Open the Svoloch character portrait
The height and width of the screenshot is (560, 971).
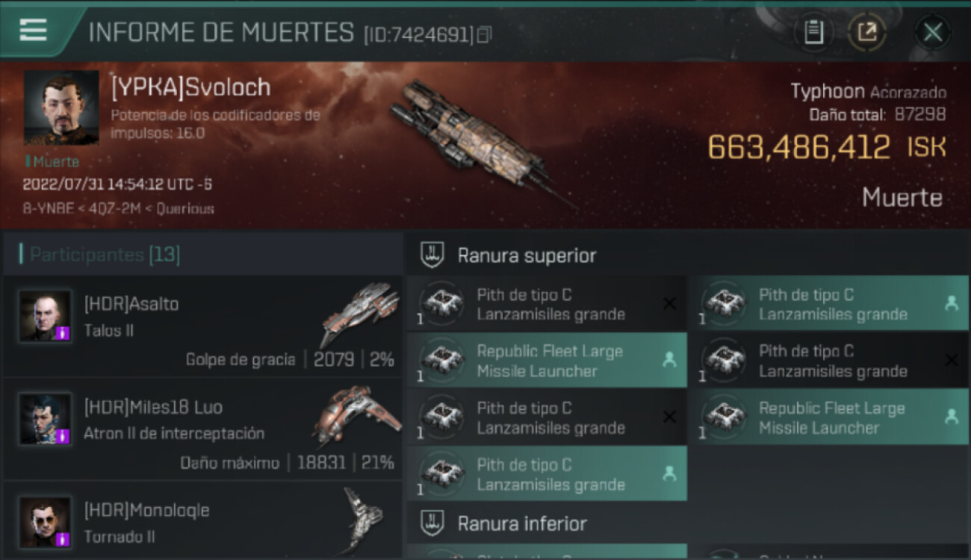tap(61, 108)
